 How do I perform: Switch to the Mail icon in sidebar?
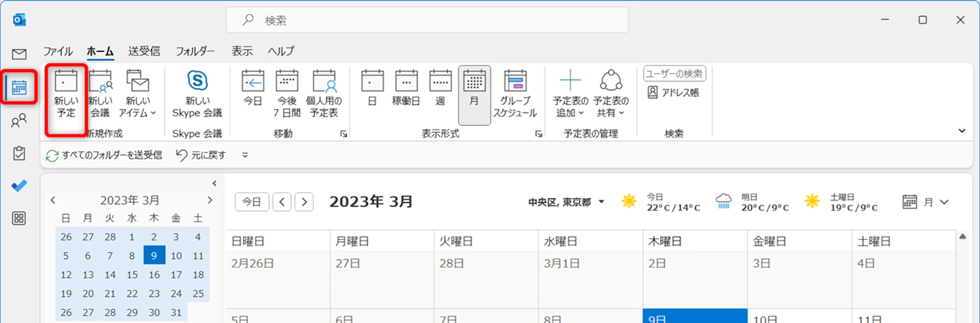point(19,54)
